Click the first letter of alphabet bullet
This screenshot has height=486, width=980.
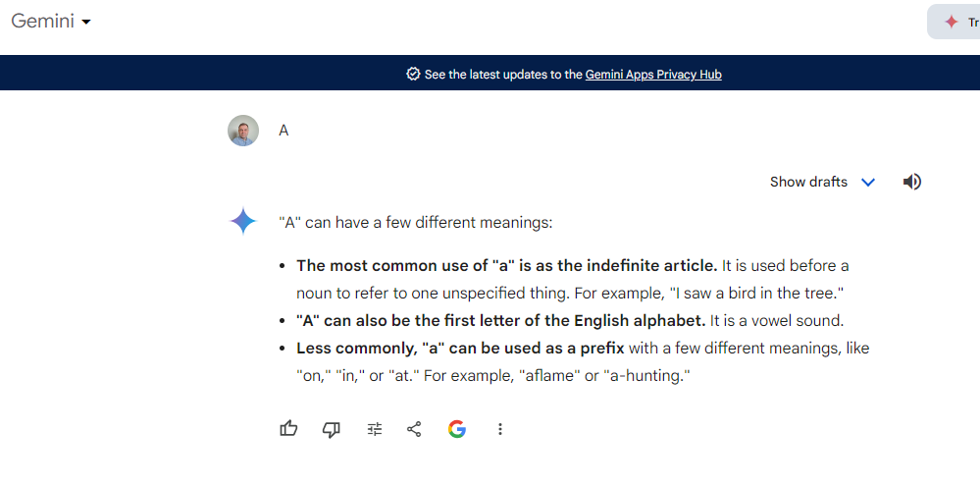[569, 320]
